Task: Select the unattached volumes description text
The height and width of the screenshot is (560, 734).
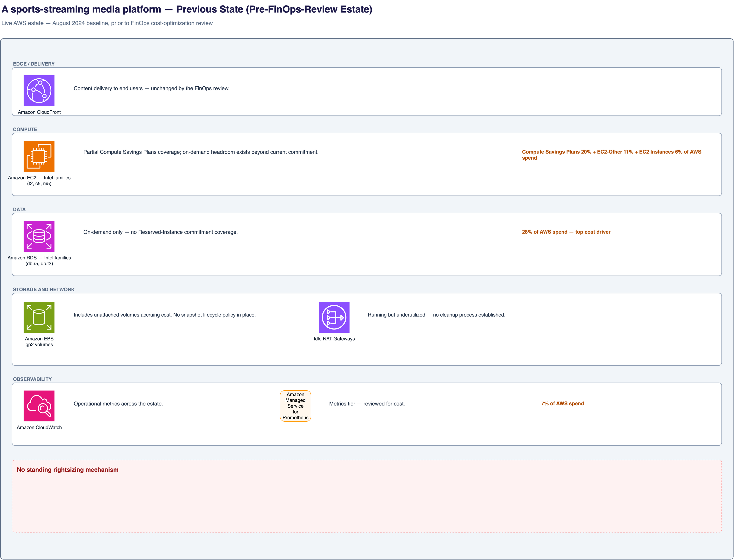Action: coord(165,315)
